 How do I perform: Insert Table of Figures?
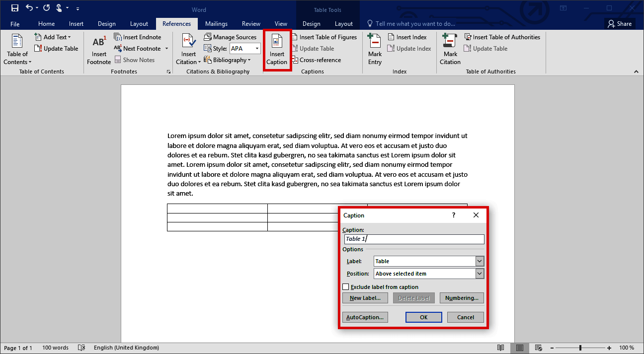324,37
